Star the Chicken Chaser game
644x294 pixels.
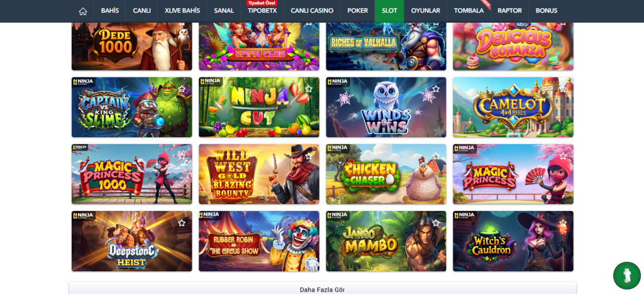[x=436, y=156]
